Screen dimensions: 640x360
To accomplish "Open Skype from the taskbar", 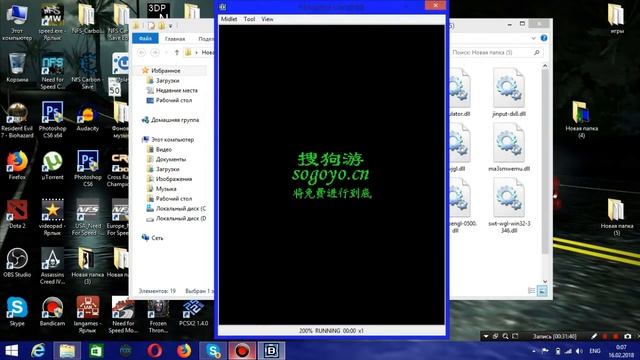I will click(x=213, y=351).
